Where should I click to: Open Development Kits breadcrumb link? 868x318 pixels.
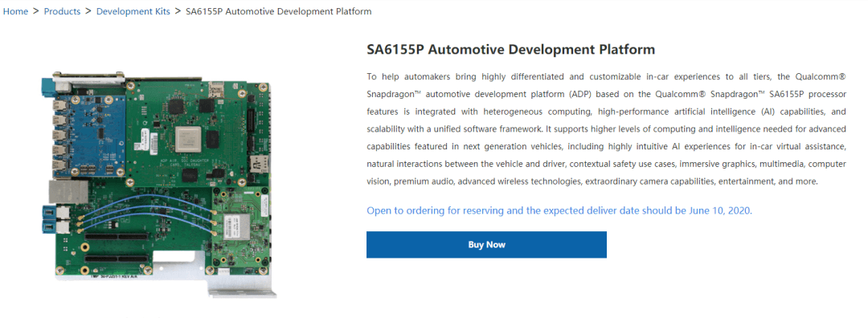pos(133,11)
